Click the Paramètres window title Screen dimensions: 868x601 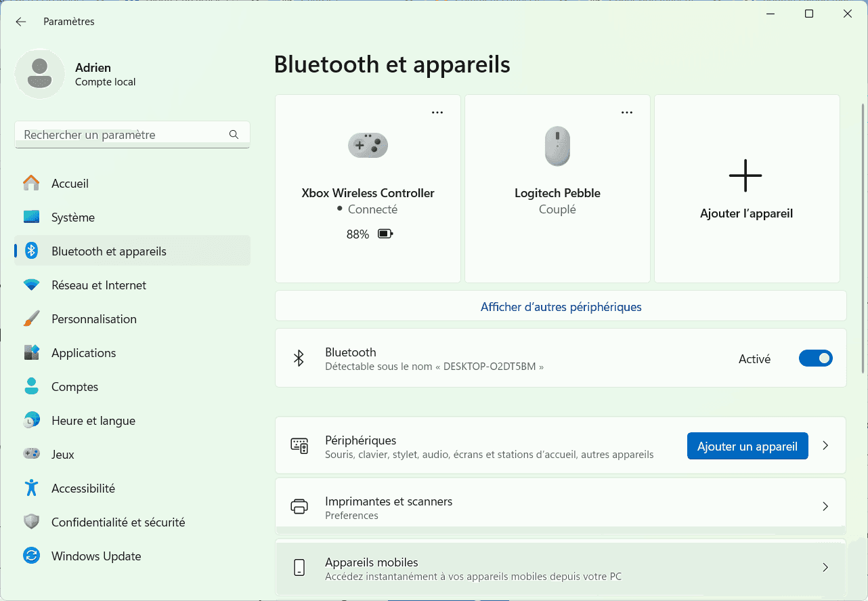69,22
